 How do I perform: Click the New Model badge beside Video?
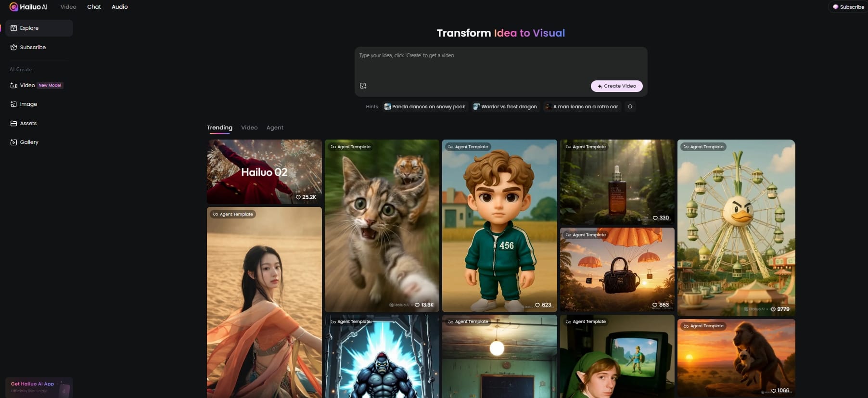click(50, 85)
